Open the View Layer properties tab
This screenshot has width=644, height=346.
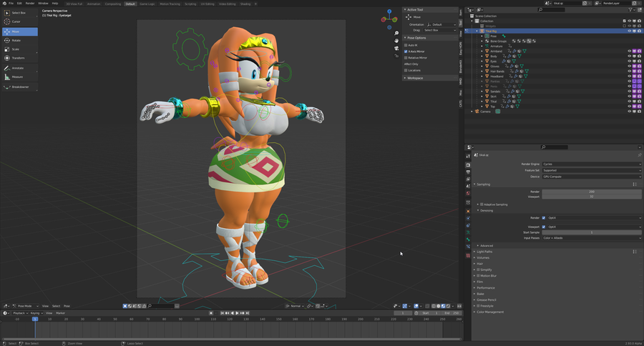pos(468,179)
